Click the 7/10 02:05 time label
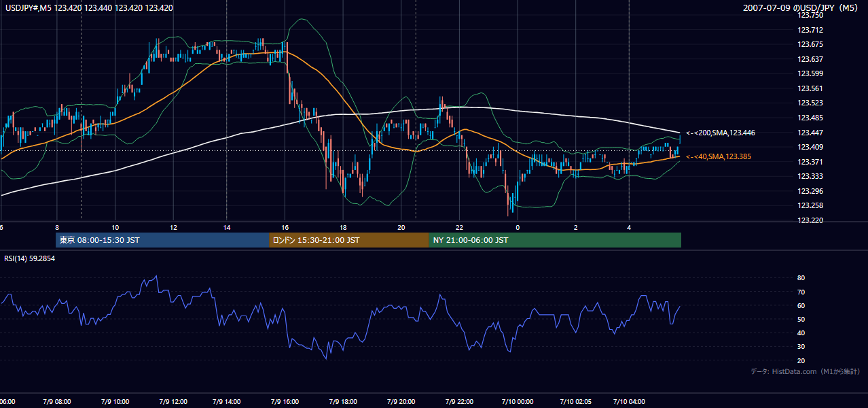 click(575, 401)
